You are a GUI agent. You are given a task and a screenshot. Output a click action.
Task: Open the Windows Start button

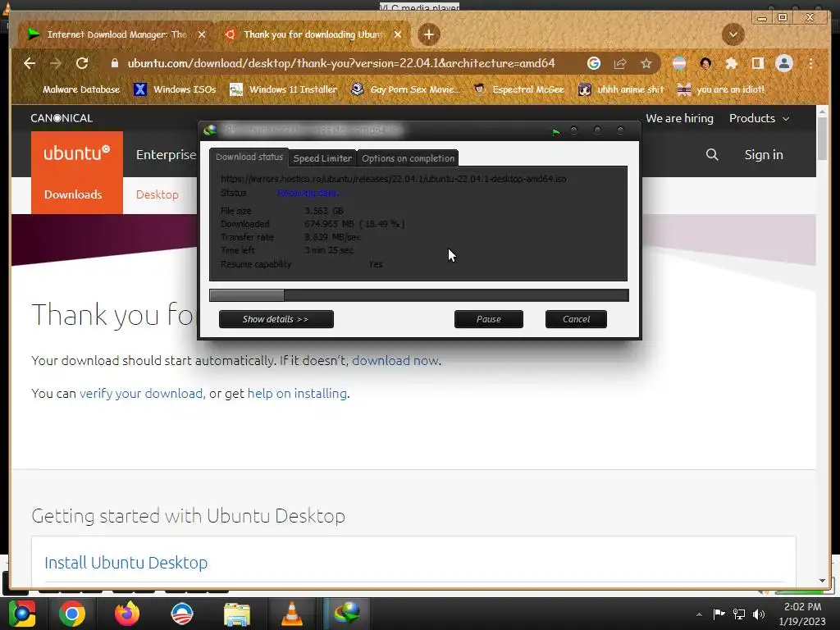21,614
